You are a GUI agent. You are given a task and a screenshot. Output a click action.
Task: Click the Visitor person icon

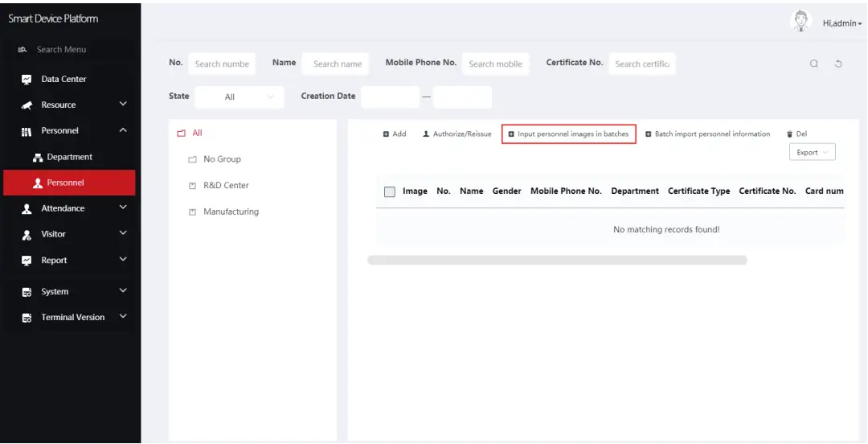point(27,235)
